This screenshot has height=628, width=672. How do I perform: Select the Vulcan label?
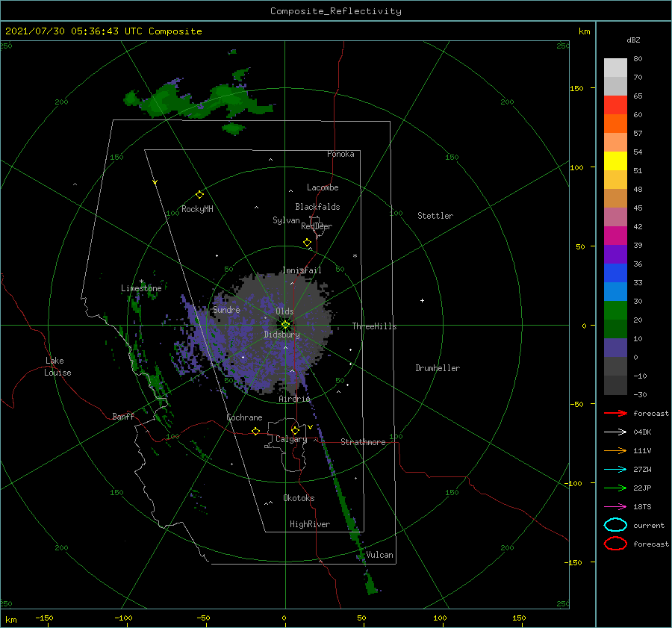[379, 555]
